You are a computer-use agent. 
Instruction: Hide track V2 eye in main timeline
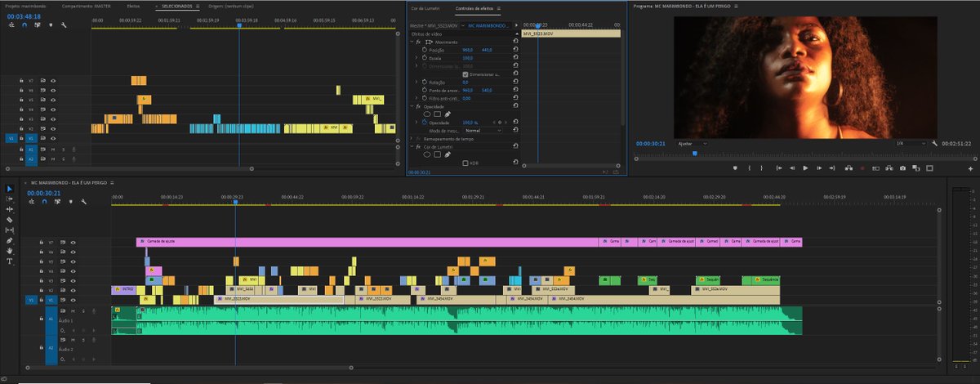[73, 290]
